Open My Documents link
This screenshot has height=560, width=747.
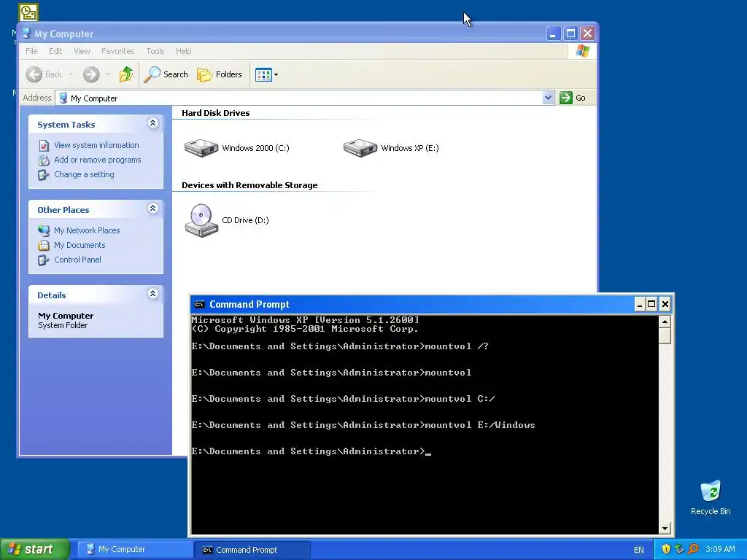(x=80, y=245)
